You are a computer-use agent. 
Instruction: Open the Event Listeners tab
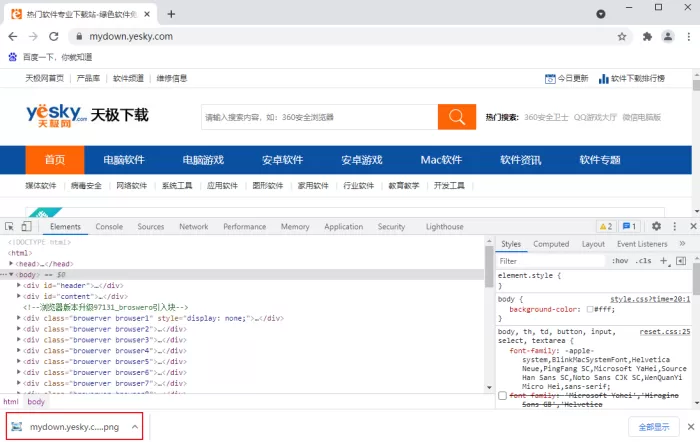coord(642,244)
